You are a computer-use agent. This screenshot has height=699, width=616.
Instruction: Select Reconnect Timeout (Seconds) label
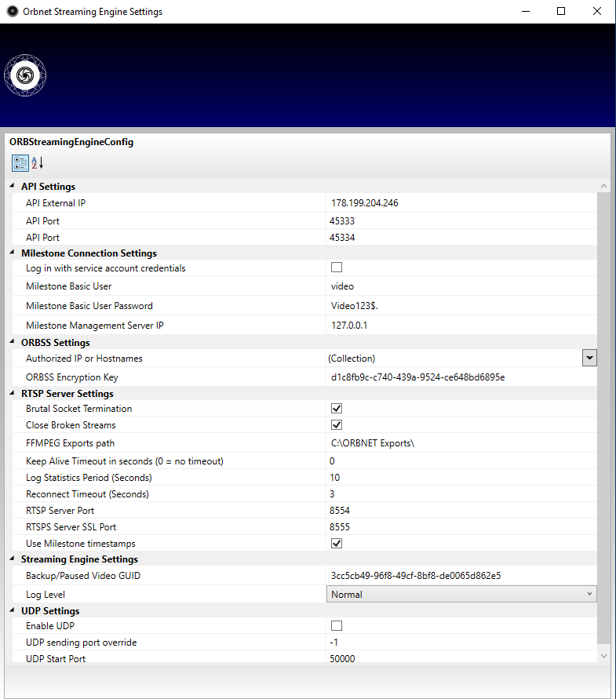pos(87,494)
